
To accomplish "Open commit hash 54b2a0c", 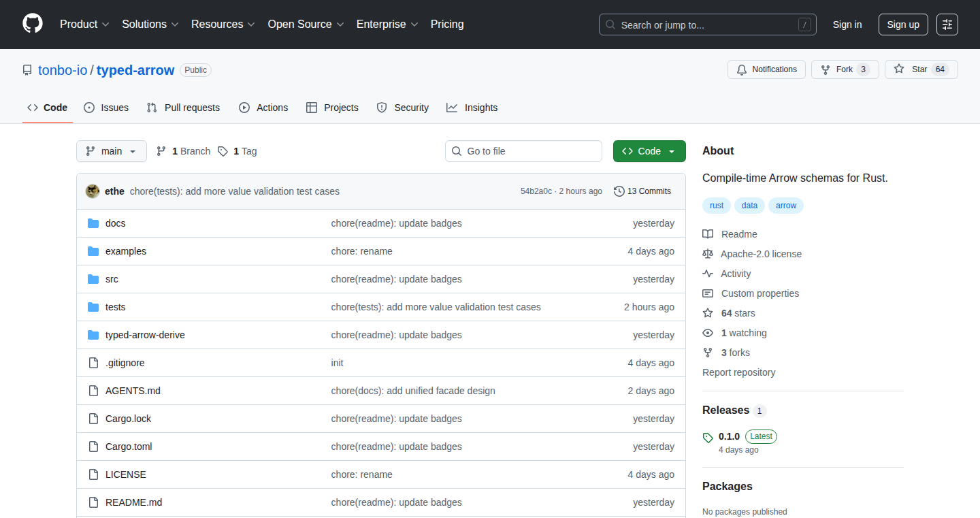I will click(x=536, y=191).
